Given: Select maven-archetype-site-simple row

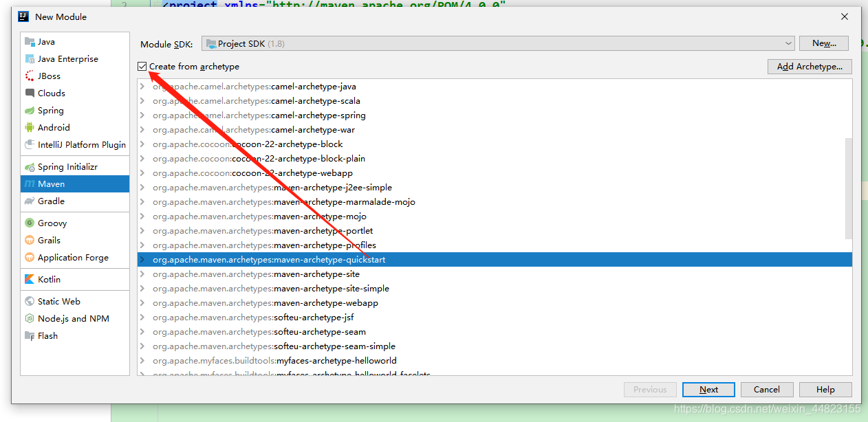Looking at the screenshot, I should tap(495, 289).
